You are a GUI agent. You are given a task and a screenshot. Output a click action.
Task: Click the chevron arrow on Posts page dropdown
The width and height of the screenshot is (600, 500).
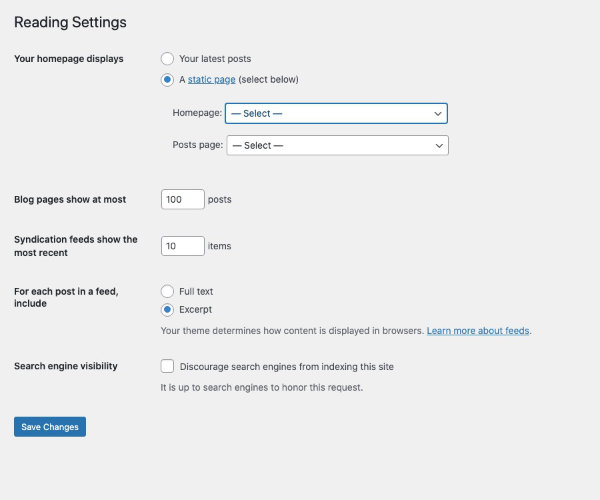click(439, 146)
